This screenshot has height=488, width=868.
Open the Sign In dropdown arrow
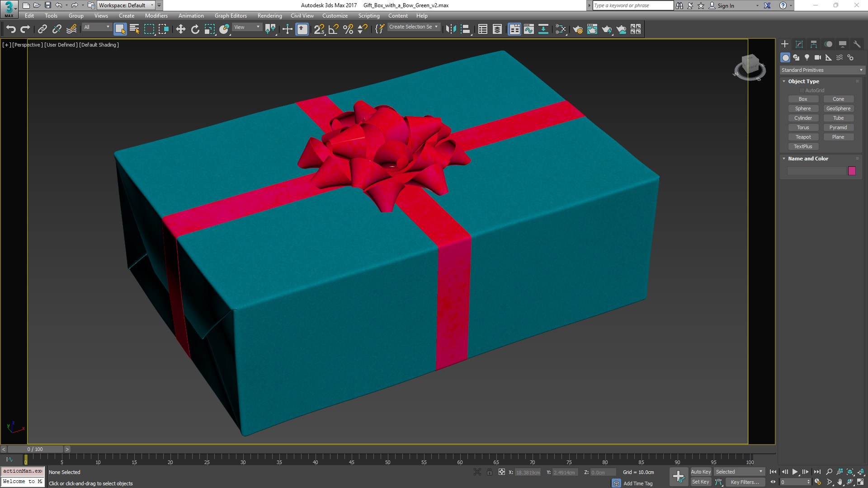757,6
